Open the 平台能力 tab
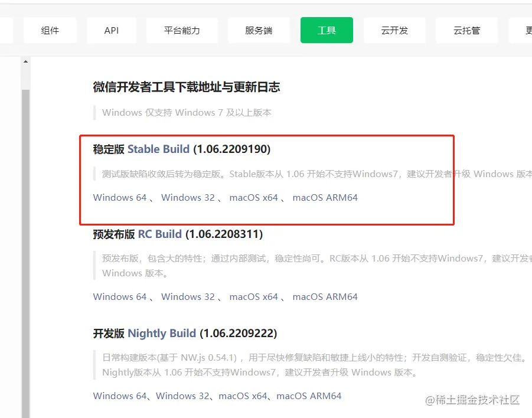Image resolution: width=532 pixels, height=418 pixels. 182,30
